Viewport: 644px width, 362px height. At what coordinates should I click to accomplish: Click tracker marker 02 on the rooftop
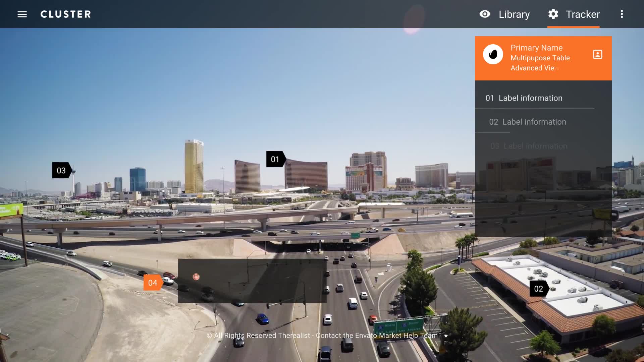coord(539,289)
